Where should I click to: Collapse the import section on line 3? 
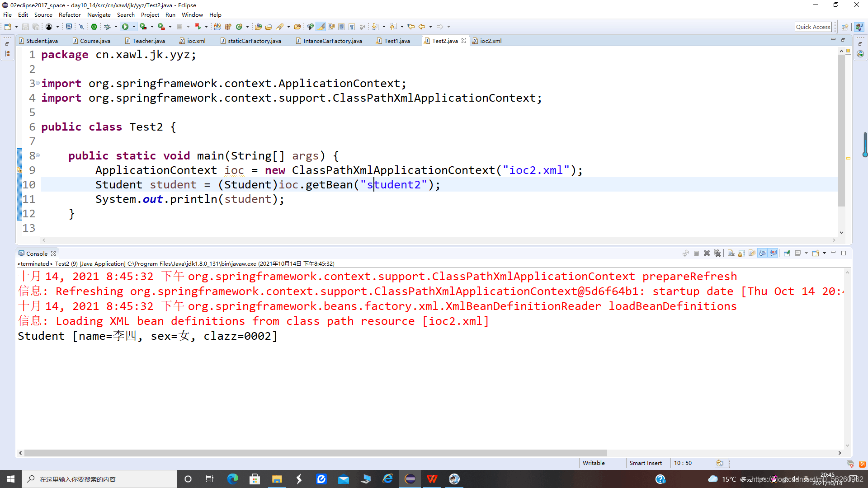click(x=38, y=83)
